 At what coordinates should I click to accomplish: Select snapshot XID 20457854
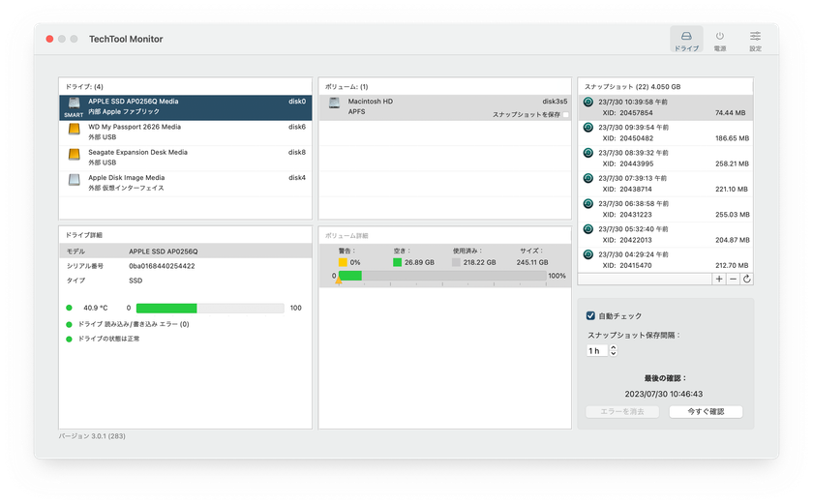tap(665, 107)
